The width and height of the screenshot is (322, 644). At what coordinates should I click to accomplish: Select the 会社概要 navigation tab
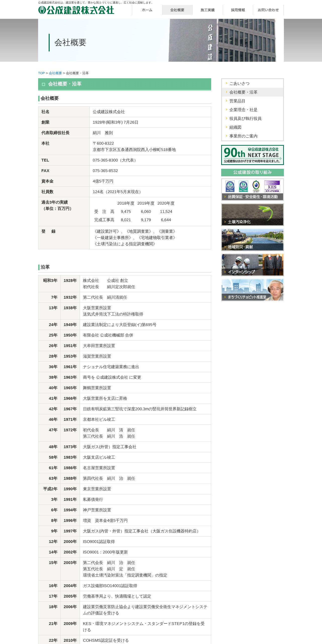[x=177, y=10]
